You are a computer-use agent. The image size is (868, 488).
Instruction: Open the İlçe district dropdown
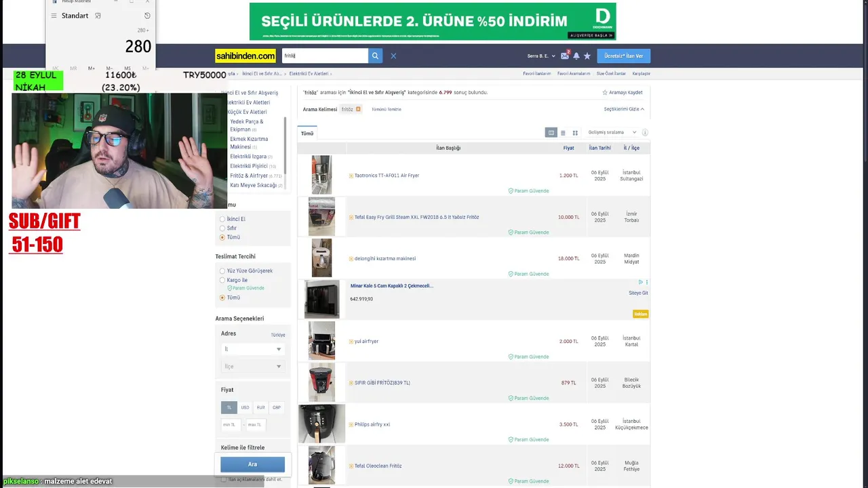(x=252, y=367)
